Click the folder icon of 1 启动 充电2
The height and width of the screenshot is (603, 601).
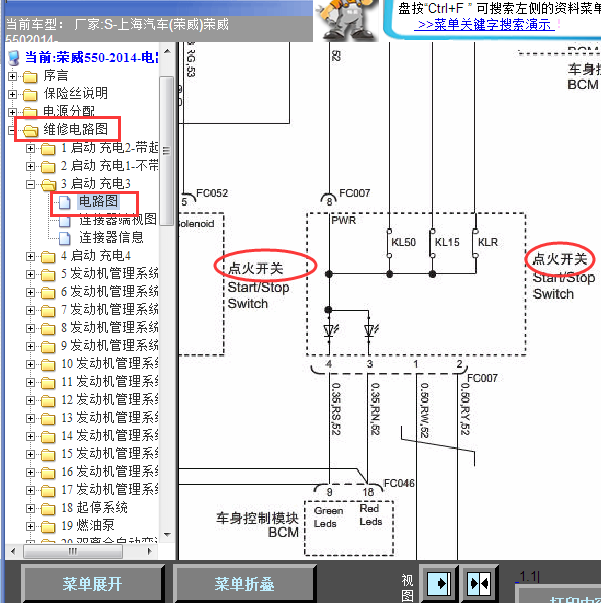pyautogui.click(x=48, y=148)
